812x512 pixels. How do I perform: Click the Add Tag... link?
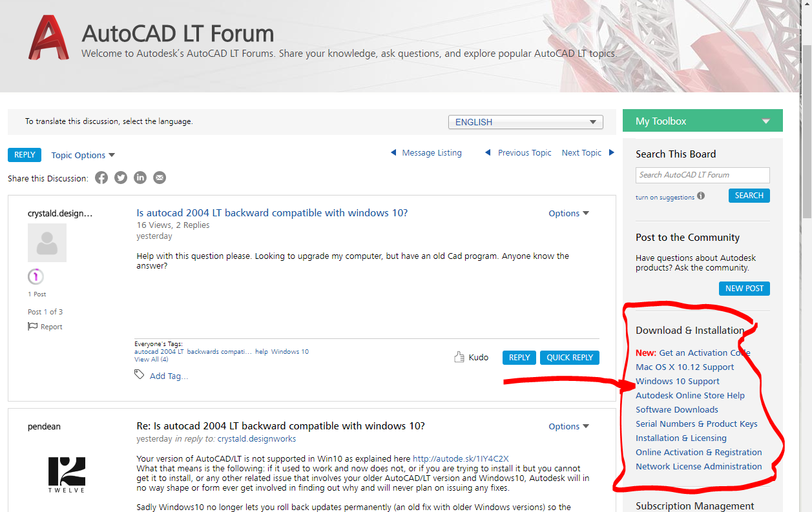click(x=169, y=376)
